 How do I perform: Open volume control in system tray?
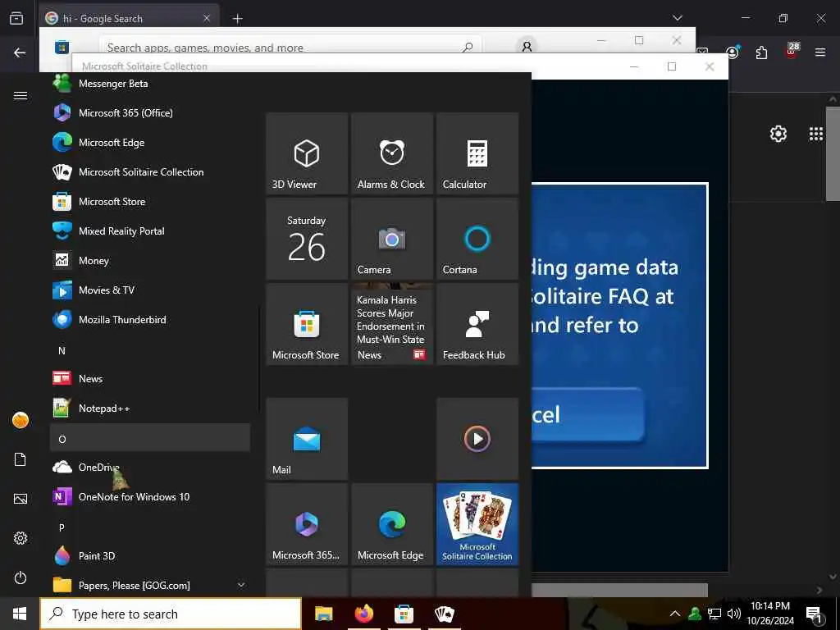click(734, 614)
